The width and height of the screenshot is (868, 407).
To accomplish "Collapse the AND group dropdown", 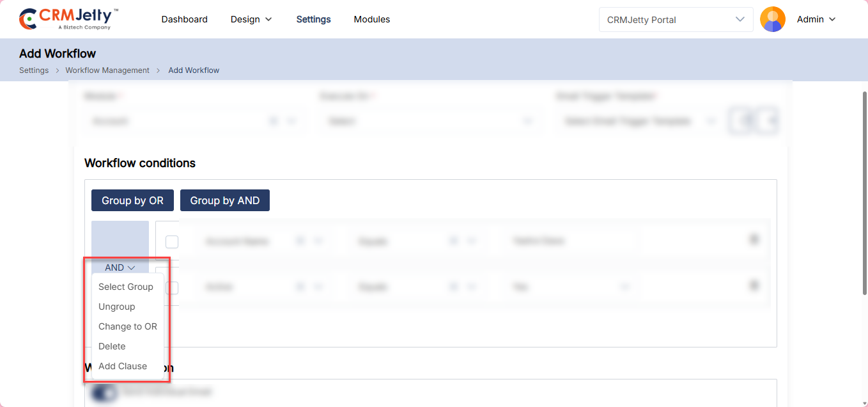I will point(120,267).
